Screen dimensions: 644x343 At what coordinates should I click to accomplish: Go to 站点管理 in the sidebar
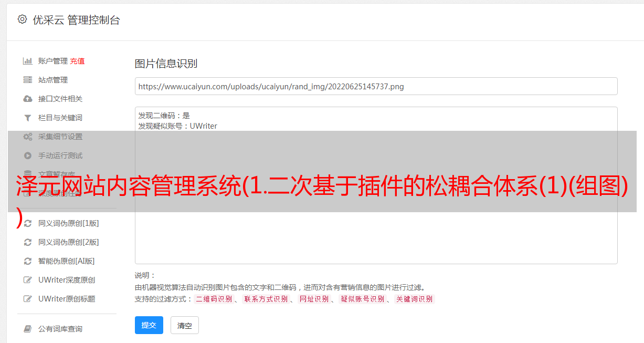pyautogui.click(x=53, y=80)
